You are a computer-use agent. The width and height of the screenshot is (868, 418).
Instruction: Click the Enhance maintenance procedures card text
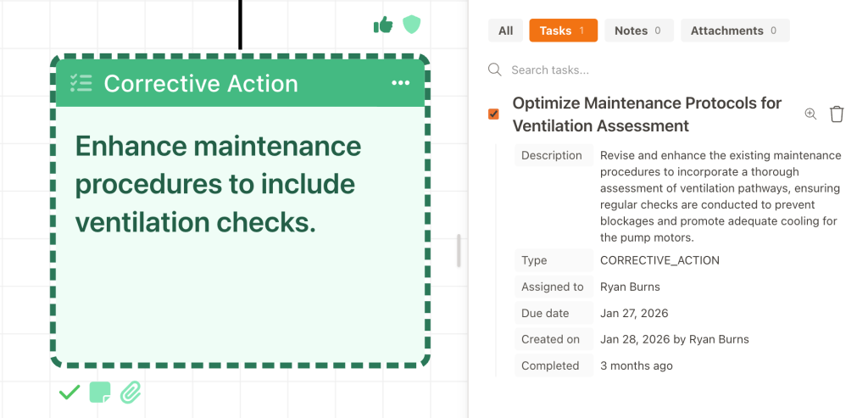tap(218, 184)
